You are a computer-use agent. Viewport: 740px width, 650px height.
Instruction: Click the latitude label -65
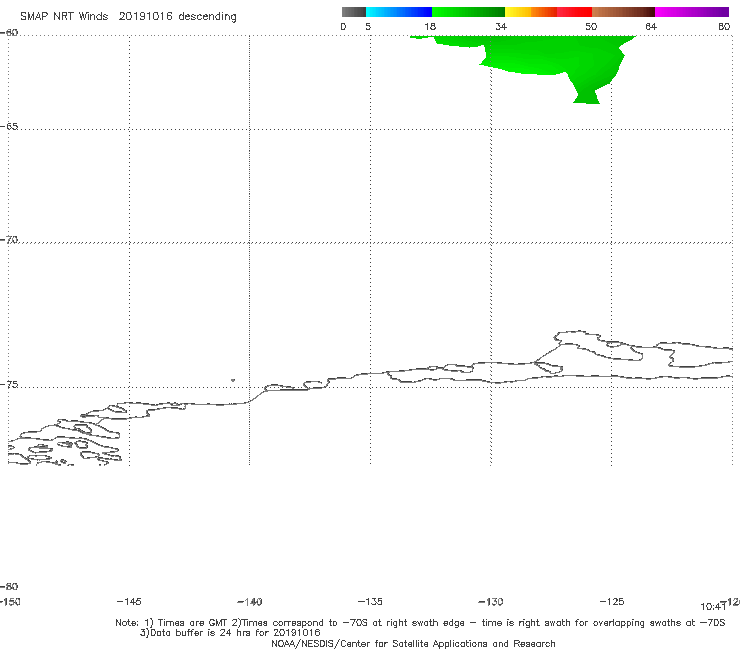click(x=9, y=127)
